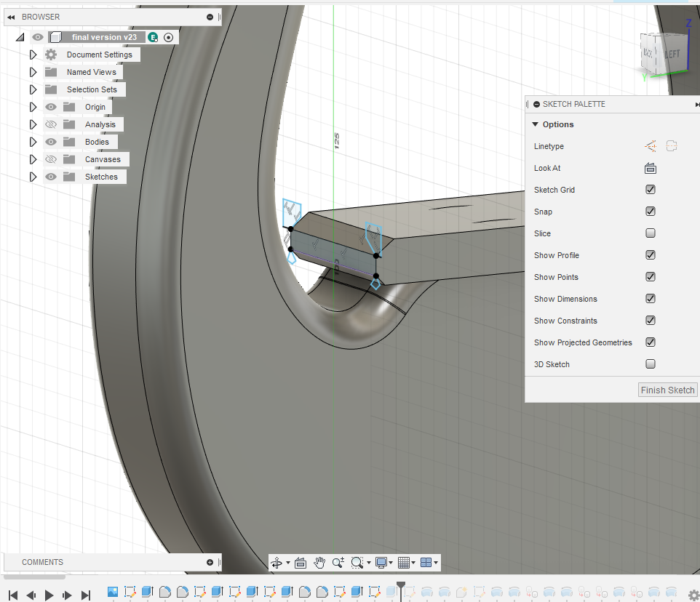The width and height of the screenshot is (700, 602).
Task: Show the Canvases folder via eye icon
Action: pos(51,159)
